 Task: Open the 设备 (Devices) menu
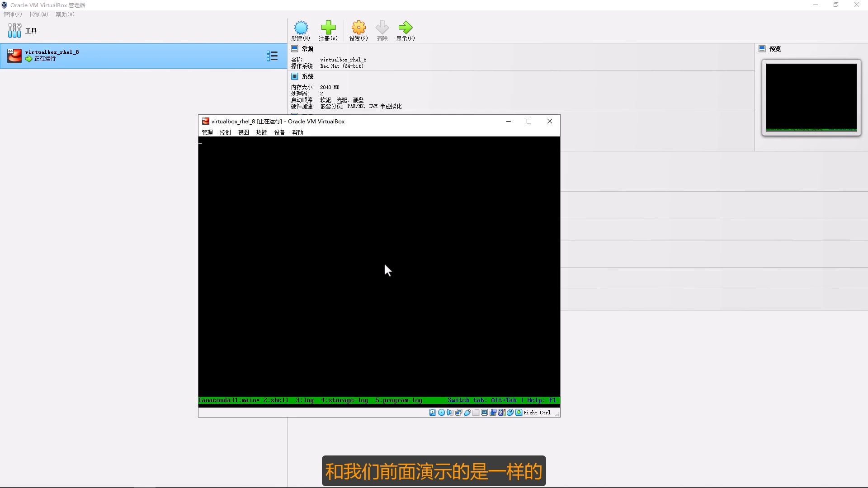[x=279, y=132]
